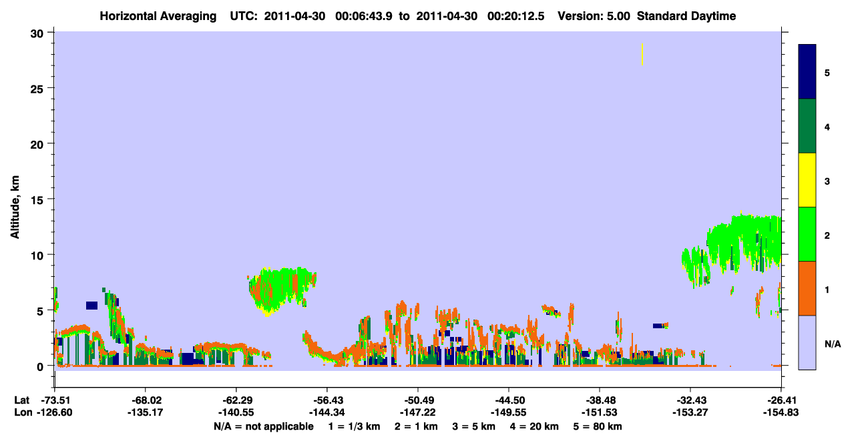This screenshot has width=868, height=445.
Task: Click longitude value -144.34
Action: (x=327, y=413)
